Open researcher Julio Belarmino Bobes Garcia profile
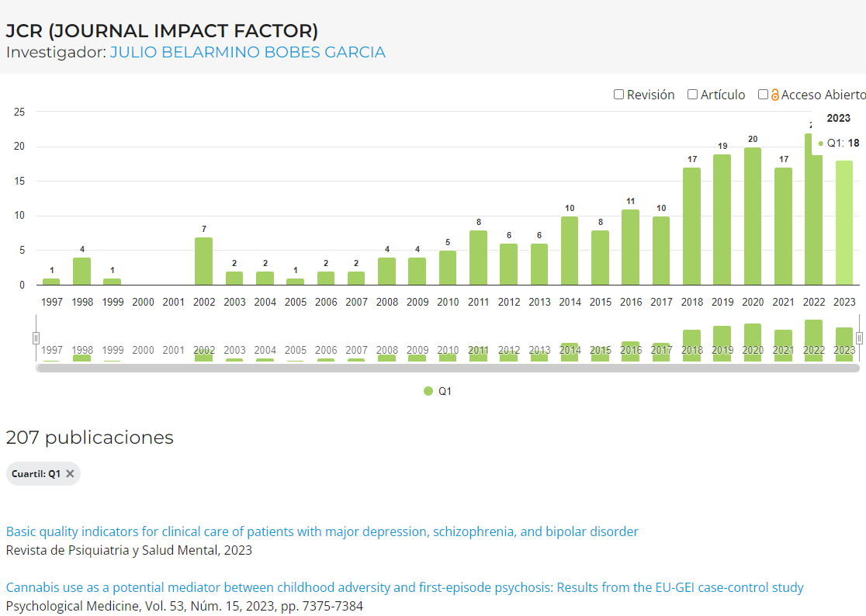Image resolution: width=866 pixels, height=616 pixels. [248, 52]
